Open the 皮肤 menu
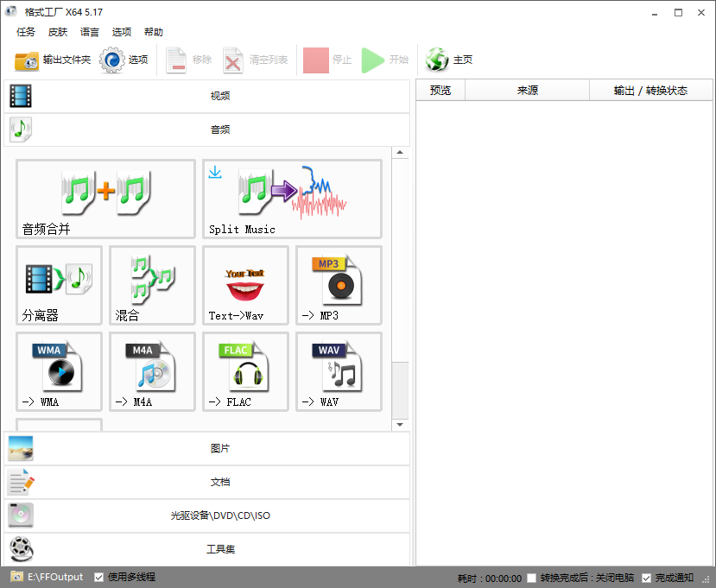This screenshot has height=588, width=716. pos(58,32)
